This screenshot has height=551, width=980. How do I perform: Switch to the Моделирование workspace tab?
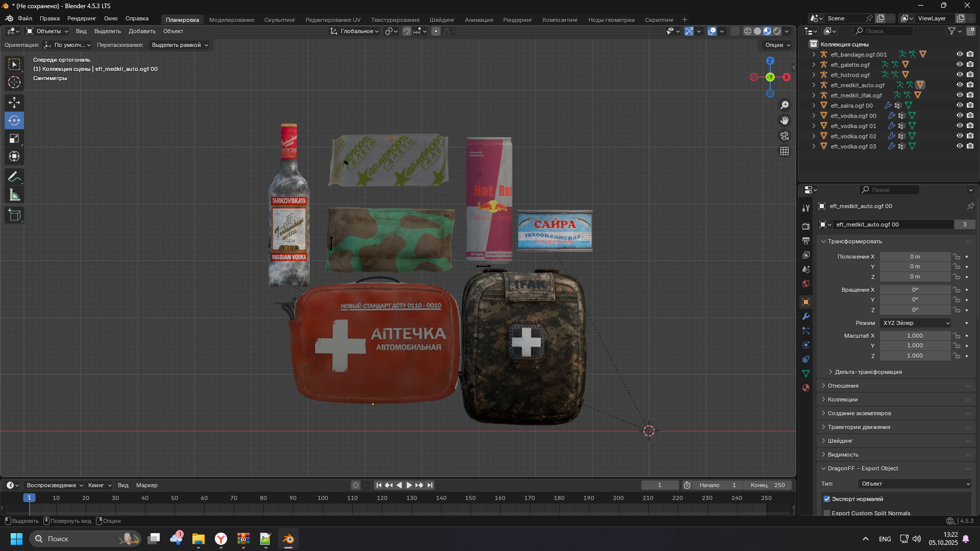coord(231,20)
